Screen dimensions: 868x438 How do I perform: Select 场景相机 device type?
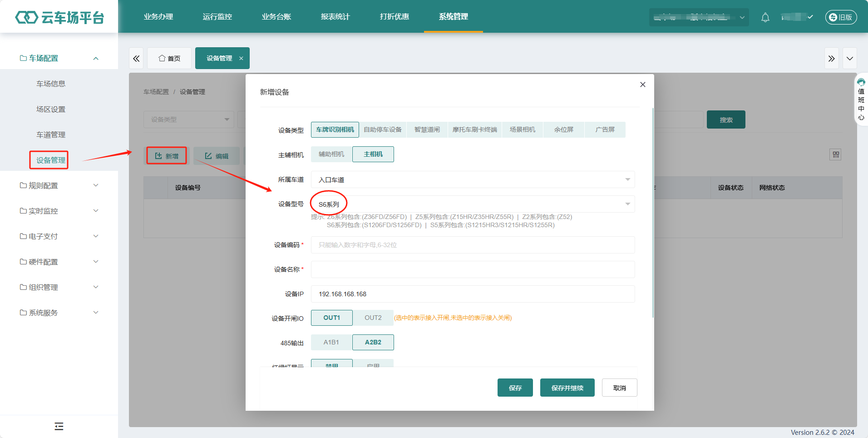[523, 129]
